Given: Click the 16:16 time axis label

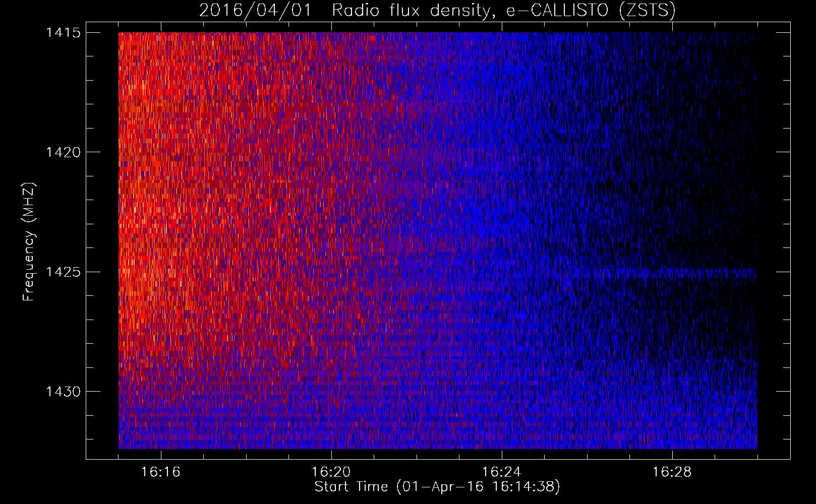Looking at the screenshot, I should 161,472.
